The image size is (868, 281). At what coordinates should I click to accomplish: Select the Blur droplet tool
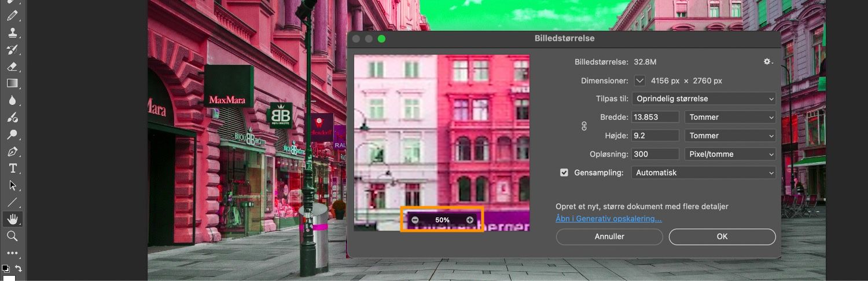(x=12, y=100)
